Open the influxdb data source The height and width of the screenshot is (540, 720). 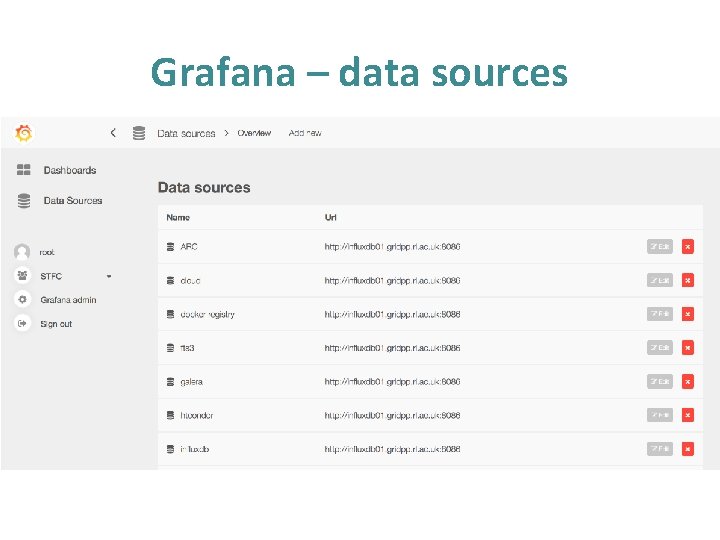[195, 449]
